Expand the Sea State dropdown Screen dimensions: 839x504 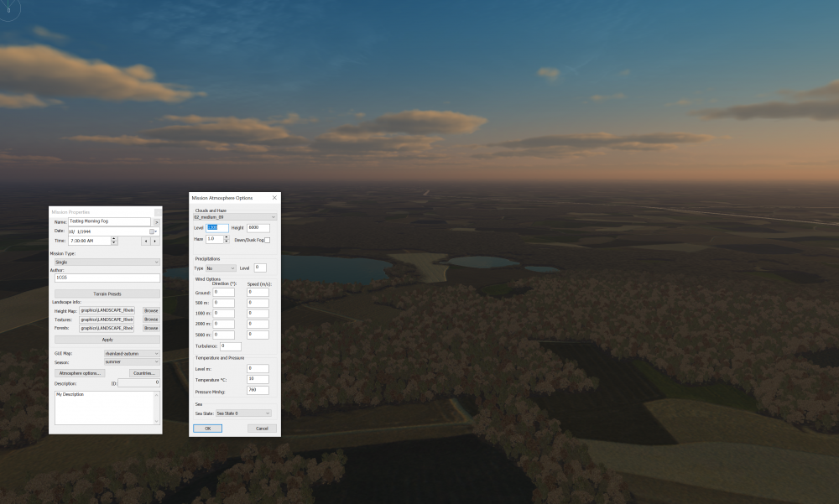click(244, 413)
